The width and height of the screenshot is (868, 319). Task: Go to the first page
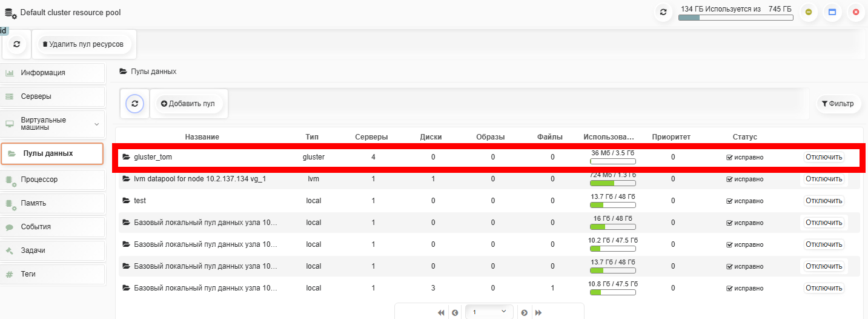click(x=441, y=312)
